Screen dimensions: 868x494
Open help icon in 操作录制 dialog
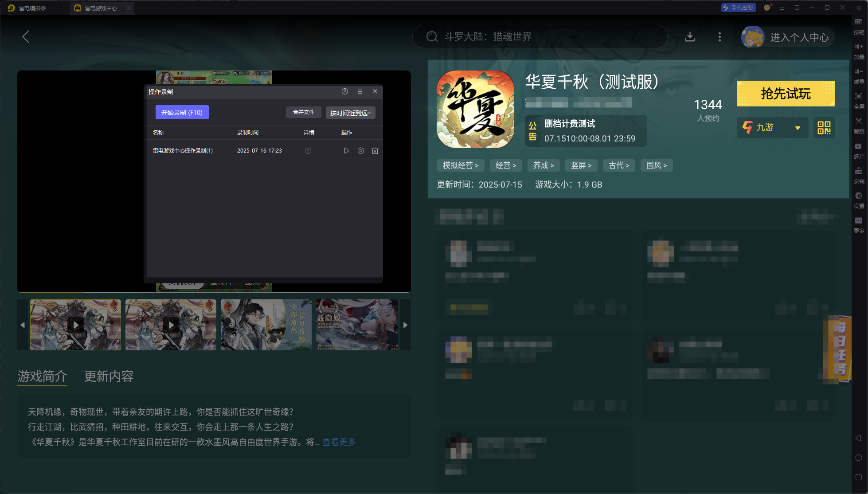345,91
